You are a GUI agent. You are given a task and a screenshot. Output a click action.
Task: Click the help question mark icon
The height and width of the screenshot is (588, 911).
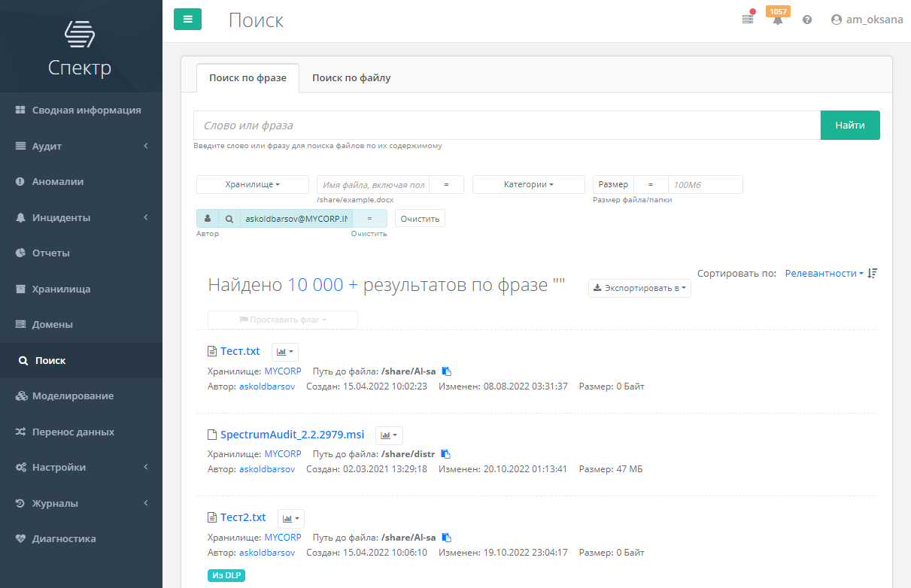[807, 20]
